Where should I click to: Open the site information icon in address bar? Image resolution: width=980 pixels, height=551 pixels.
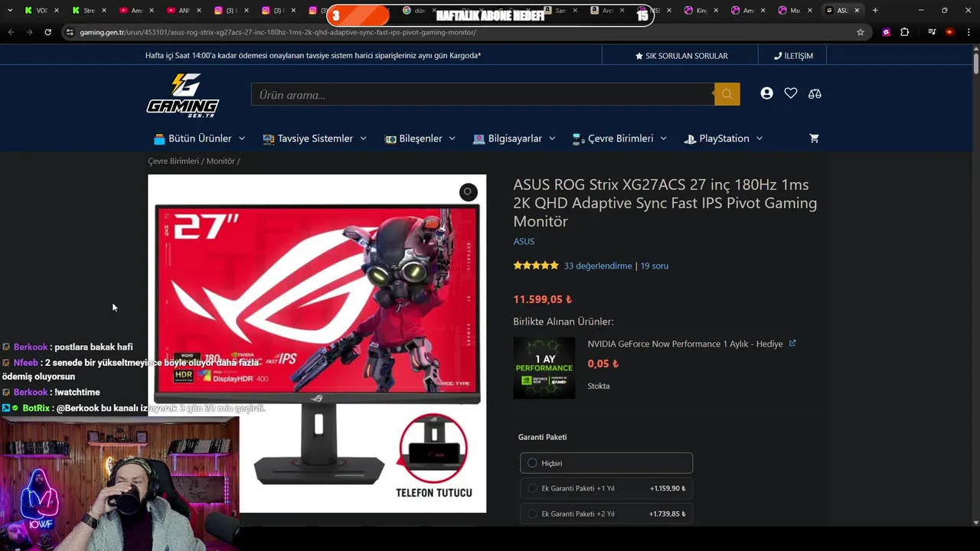[70, 32]
